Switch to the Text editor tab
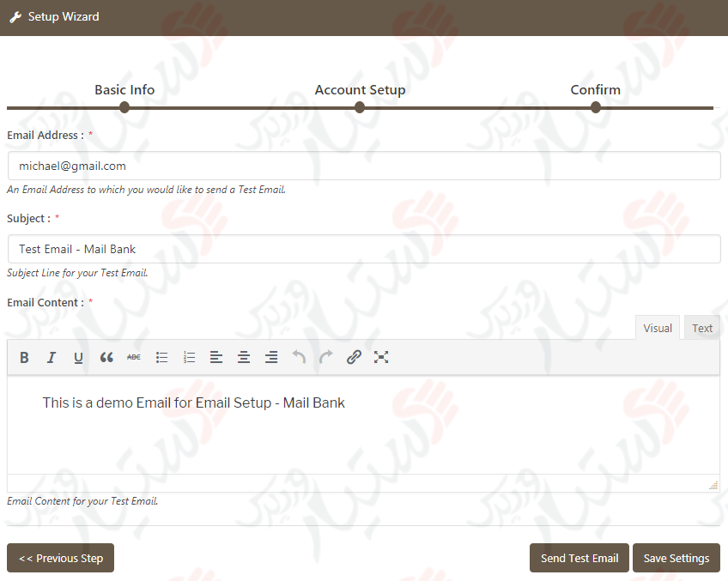Image resolution: width=728 pixels, height=581 pixels. click(x=702, y=327)
